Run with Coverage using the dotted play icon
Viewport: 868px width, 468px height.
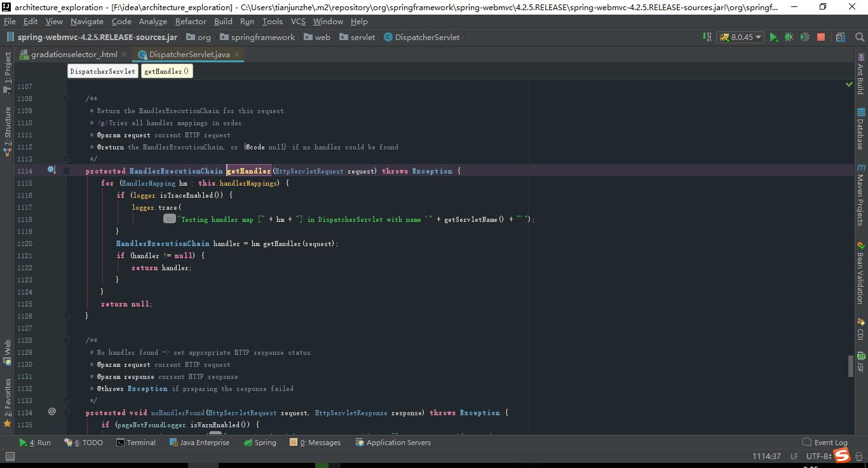[x=804, y=37]
